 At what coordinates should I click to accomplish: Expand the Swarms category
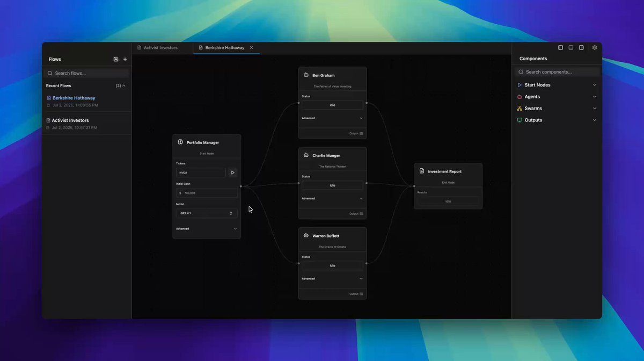point(595,109)
